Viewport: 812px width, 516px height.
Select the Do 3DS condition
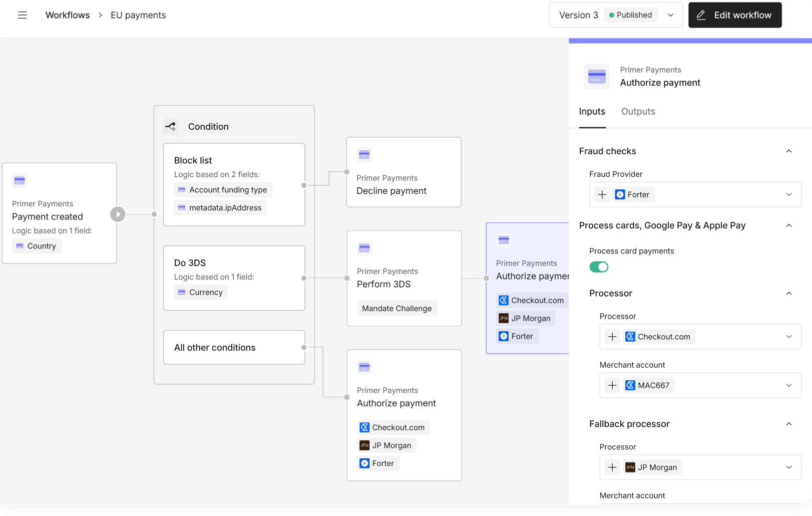234,278
